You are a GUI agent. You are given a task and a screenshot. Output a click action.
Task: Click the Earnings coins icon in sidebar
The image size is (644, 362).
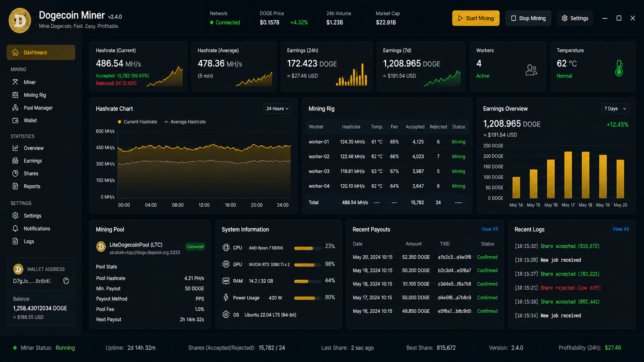click(15, 161)
